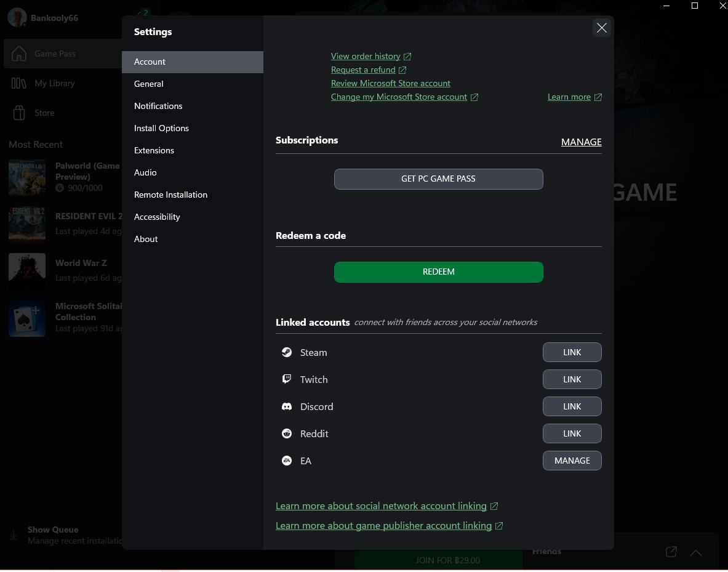Click external-link icon next to View order history

tap(407, 56)
